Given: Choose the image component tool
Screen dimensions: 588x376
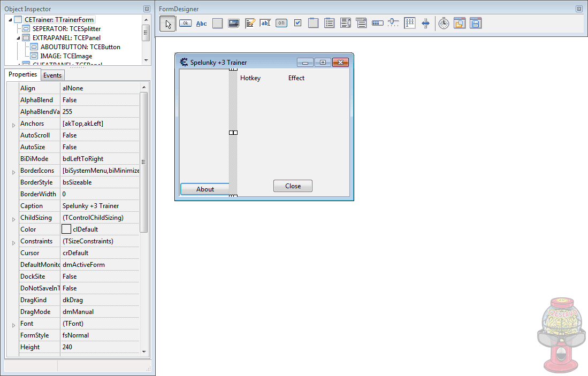Looking at the screenshot, I should tap(233, 23).
